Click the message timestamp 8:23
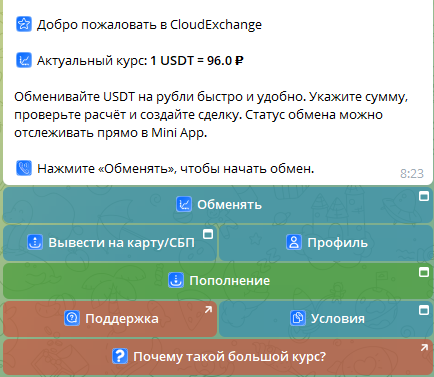 [412, 174]
